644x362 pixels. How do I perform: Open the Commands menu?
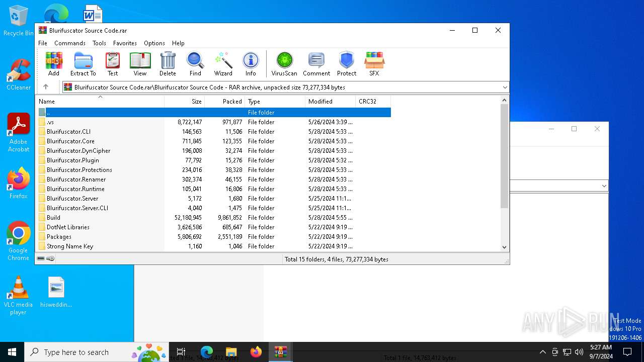pos(70,43)
